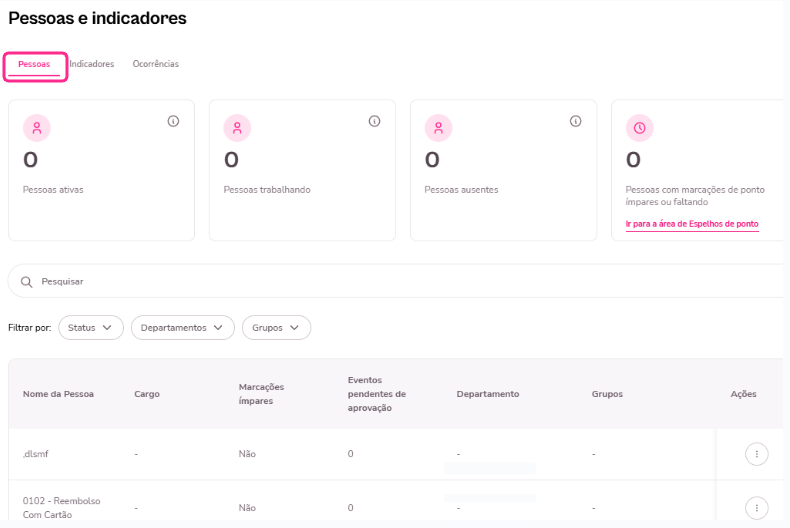Open actions menu for 0102 - Reembolso row
Screen dimensions: 790x528
757,507
